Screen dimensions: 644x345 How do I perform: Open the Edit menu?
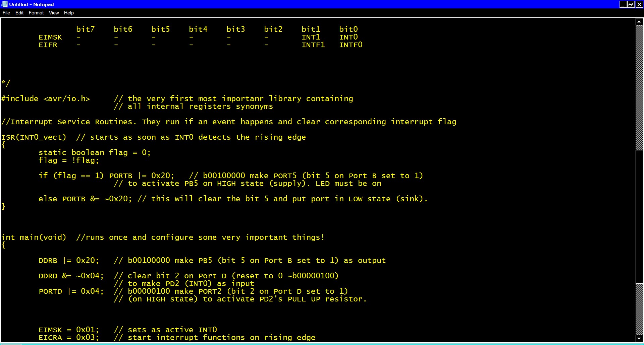point(19,13)
